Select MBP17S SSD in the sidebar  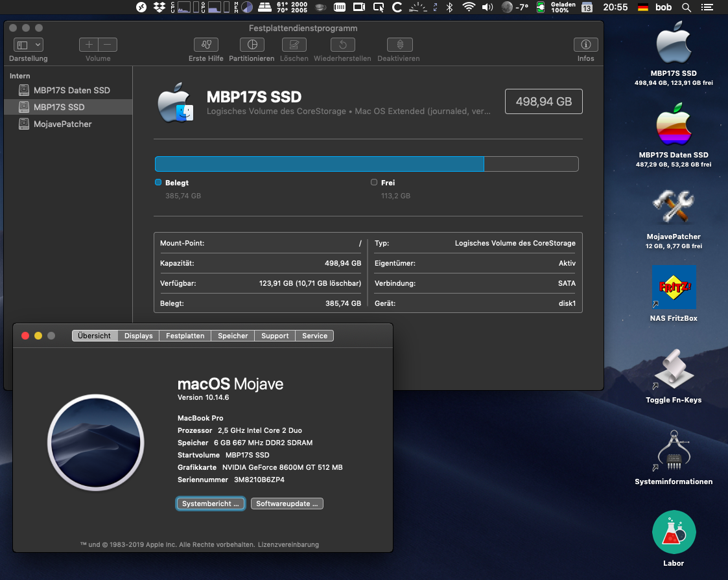pyautogui.click(x=68, y=107)
